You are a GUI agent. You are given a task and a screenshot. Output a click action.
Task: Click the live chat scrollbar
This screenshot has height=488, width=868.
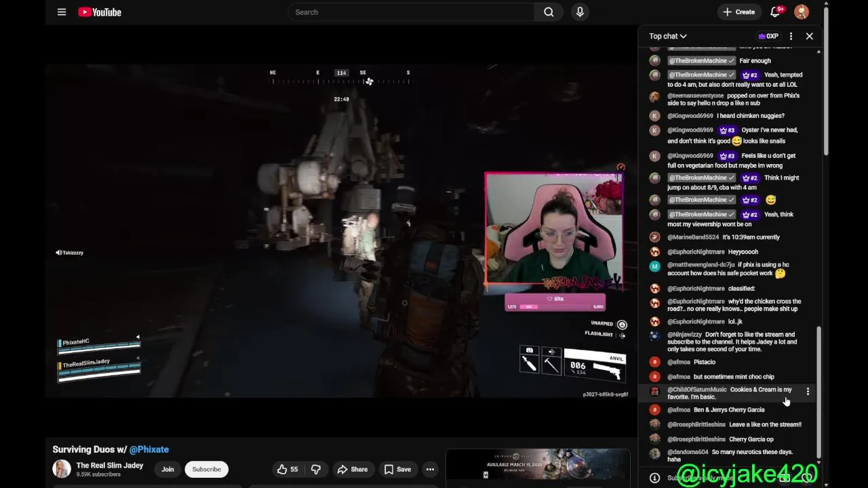click(818, 393)
